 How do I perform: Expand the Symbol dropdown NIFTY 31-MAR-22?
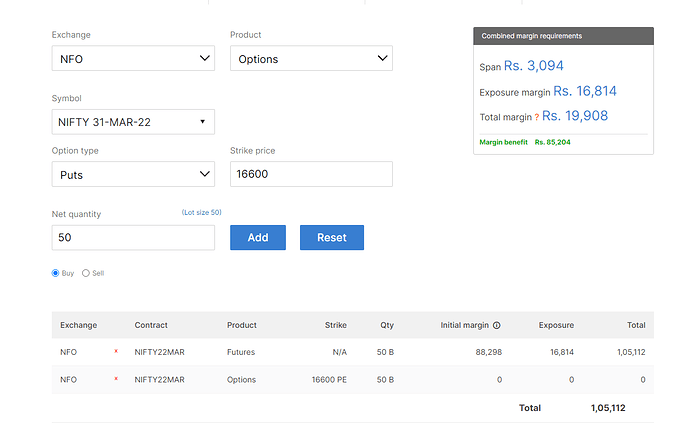(x=133, y=122)
